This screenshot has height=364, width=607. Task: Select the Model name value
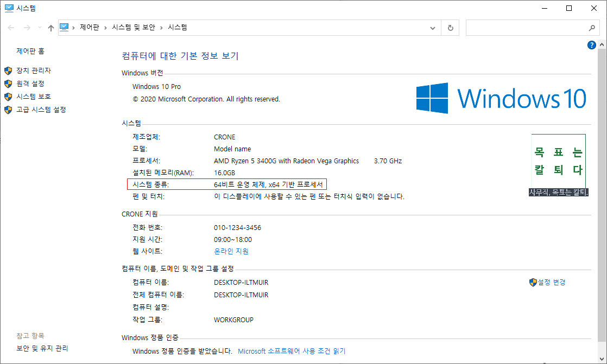tap(232, 149)
